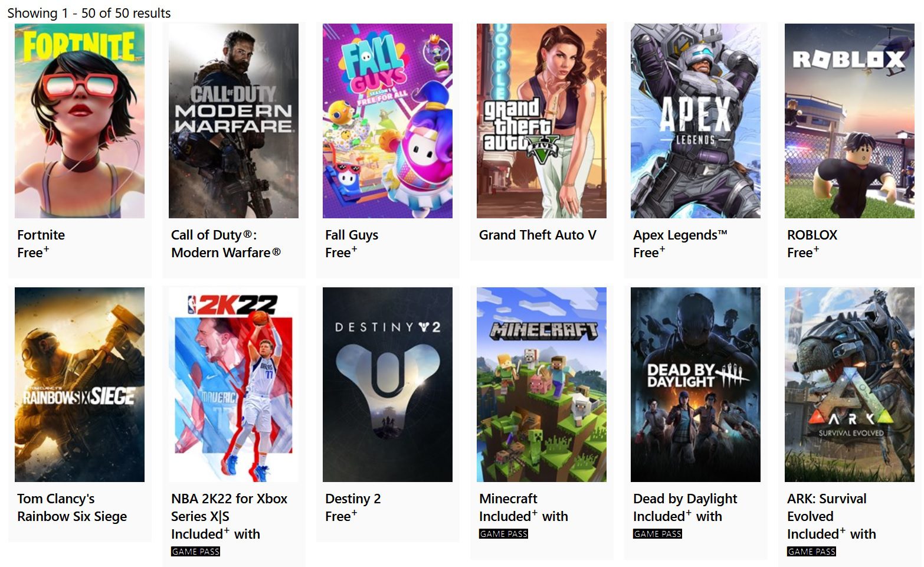Follow the Tom Clancy's Rainbow Six Siege title
Viewport: 924px width, 567px height.
point(72,507)
